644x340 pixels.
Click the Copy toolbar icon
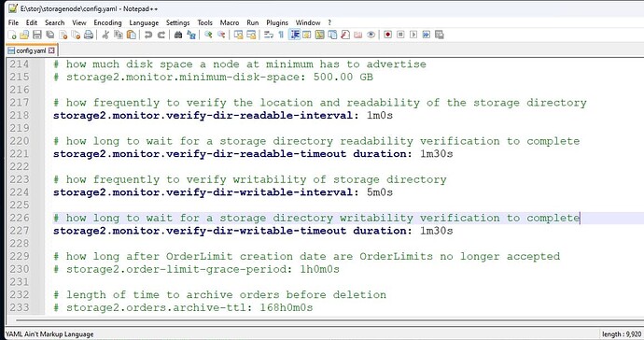point(119,35)
